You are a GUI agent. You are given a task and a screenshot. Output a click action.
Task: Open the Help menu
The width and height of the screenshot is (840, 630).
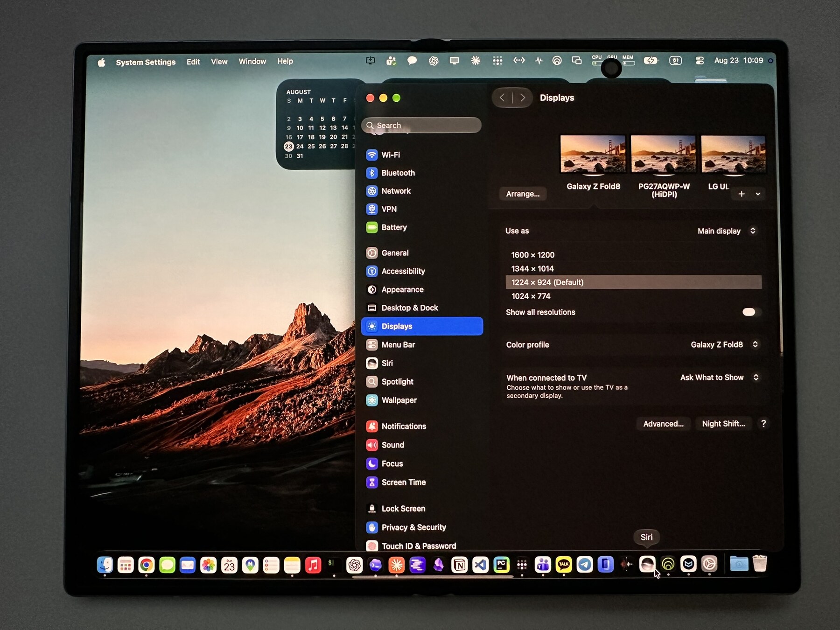285,61
